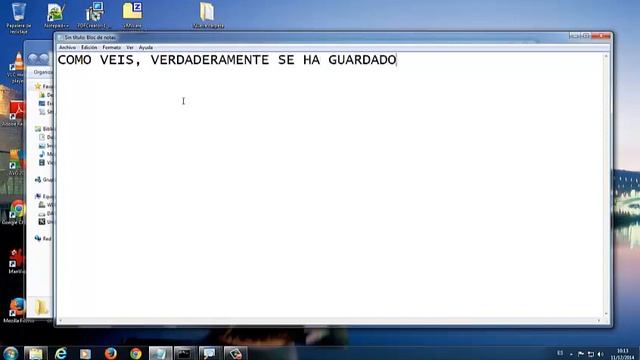
Task: Click the folder icon in Explorer details pane
Action: (x=41, y=307)
